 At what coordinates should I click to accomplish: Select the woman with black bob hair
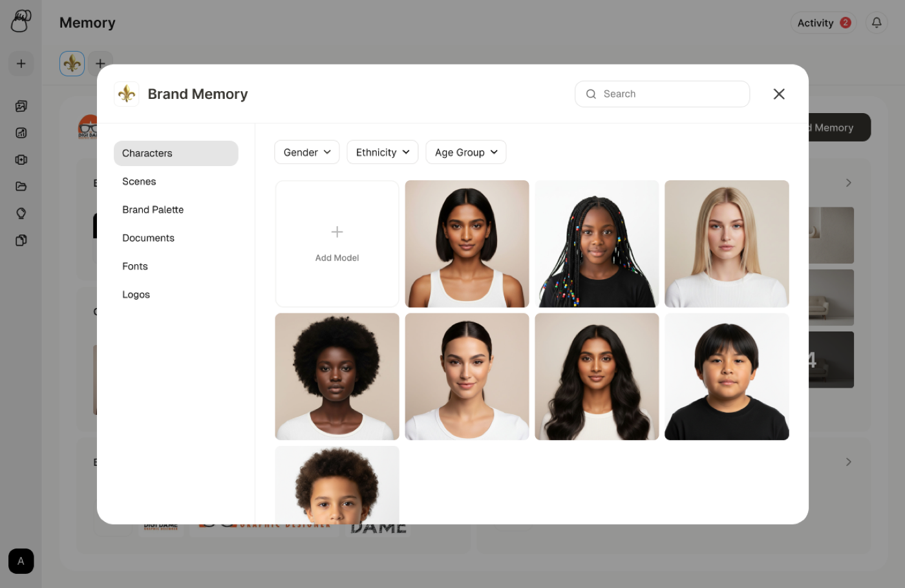pos(467,244)
